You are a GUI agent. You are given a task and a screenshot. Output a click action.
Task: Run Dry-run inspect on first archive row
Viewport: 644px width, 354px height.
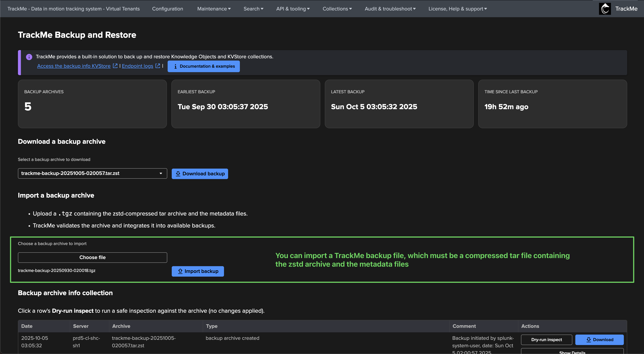click(x=547, y=340)
